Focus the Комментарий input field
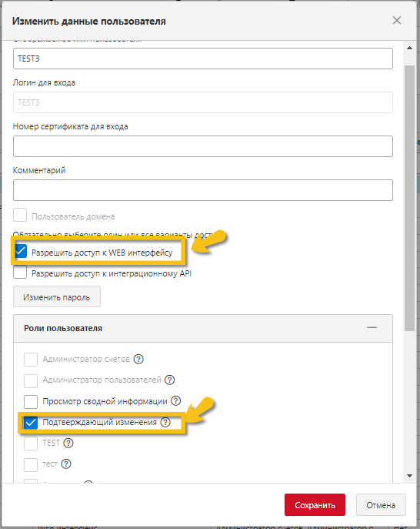 [x=203, y=190]
